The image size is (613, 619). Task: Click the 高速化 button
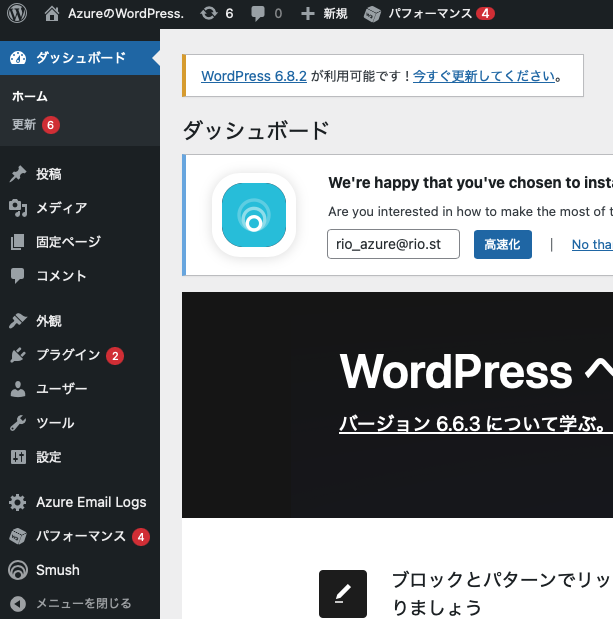tap(502, 244)
